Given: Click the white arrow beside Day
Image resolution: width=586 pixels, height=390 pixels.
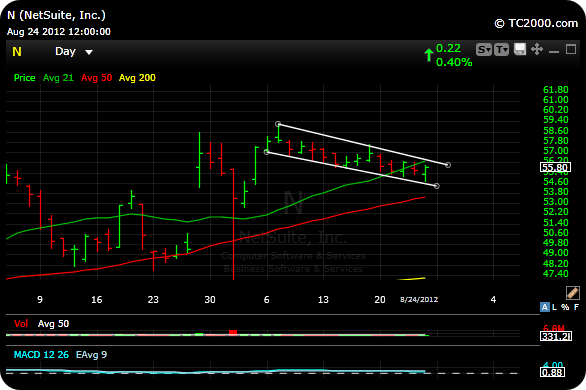Looking at the screenshot, I should pyautogui.click(x=89, y=52).
